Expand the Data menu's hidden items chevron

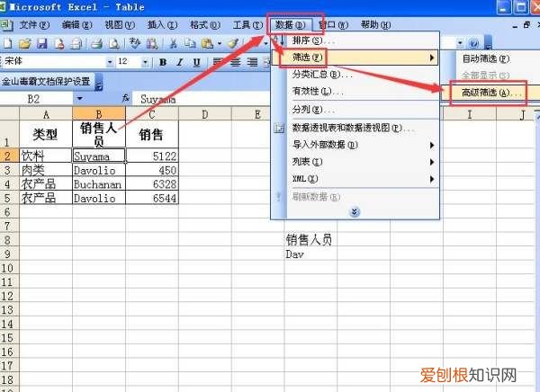coord(355,212)
